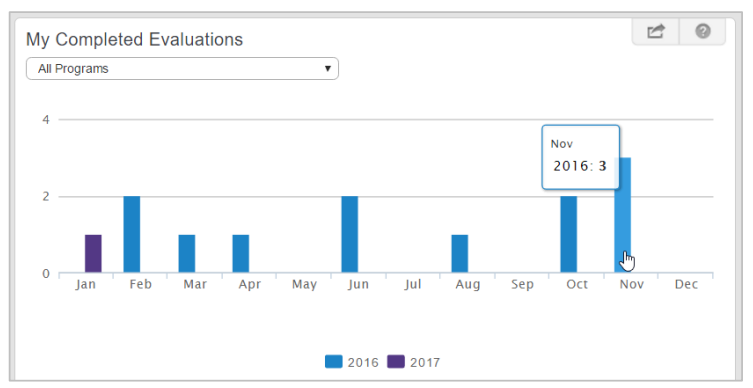The width and height of the screenshot is (753, 388).
Task: Click the March 2016 bar
Action: (187, 254)
